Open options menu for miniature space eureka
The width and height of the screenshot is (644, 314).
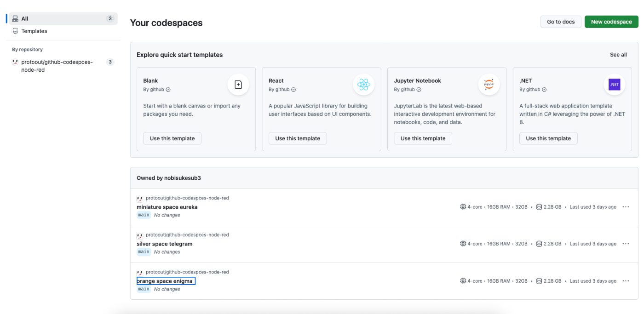tap(626, 207)
